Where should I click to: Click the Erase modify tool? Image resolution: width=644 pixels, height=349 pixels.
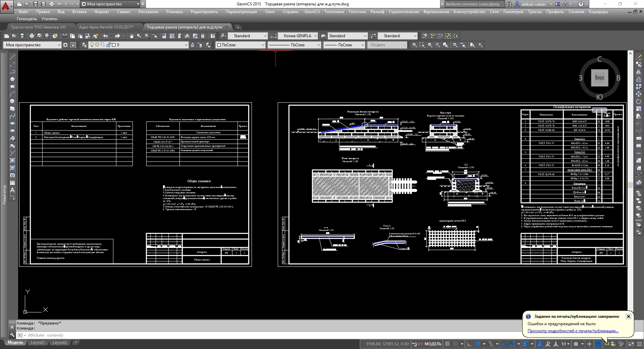(639, 57)
